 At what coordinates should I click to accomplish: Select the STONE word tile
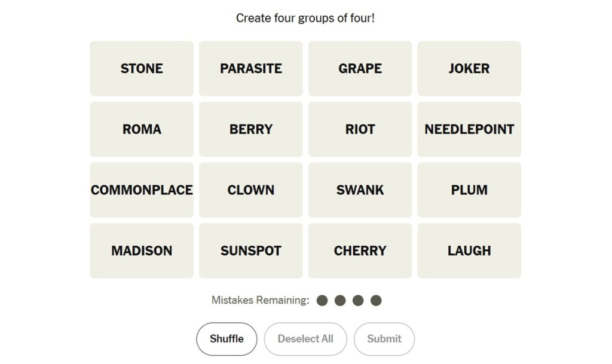click(142, 69)
